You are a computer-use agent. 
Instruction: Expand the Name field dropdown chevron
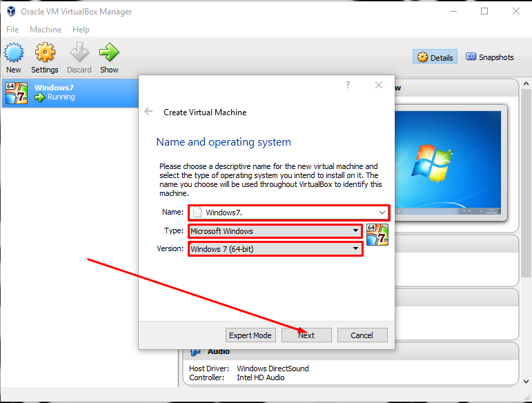coord(382,213)
